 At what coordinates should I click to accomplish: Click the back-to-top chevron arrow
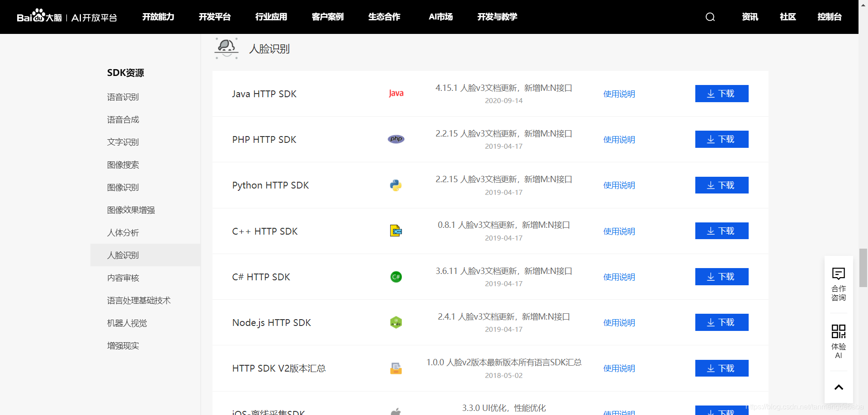[x=839, y=387]
